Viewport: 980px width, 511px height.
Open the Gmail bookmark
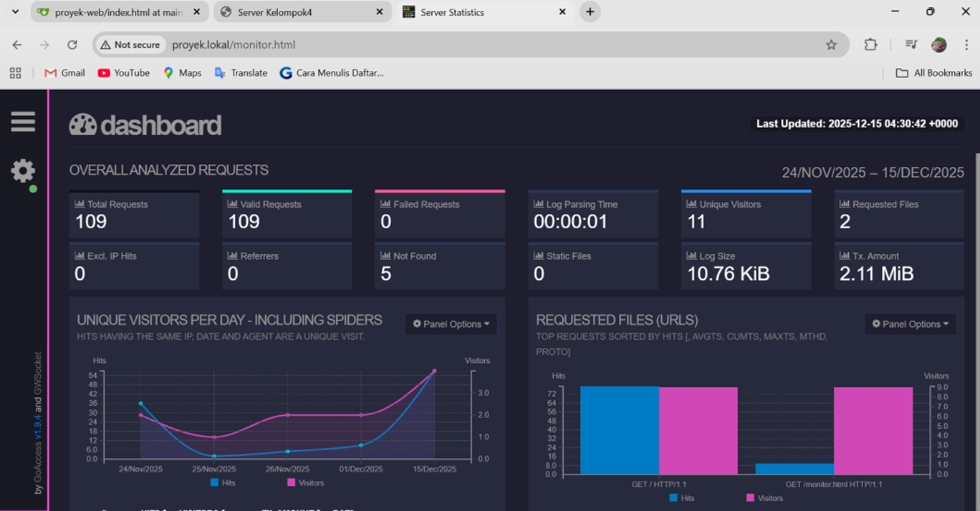coord(64,73)
